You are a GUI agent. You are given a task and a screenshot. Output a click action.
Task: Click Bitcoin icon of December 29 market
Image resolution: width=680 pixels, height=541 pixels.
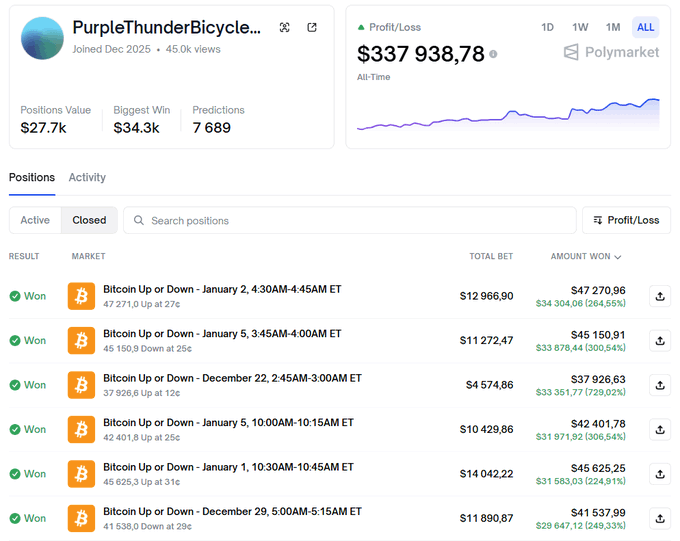coord(81,518)
